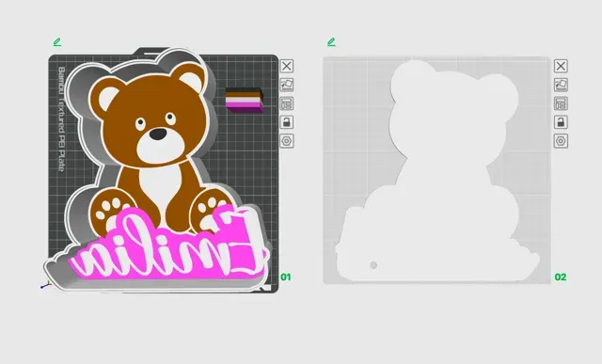Edit the name of plate 02
The image size is (602, 364).
point(331,42)
